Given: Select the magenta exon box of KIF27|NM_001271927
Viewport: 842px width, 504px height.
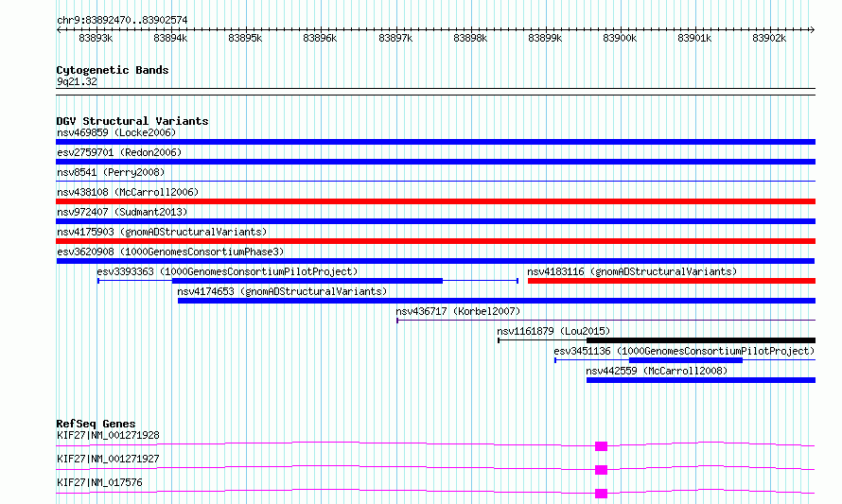Looking at the screenshot, I should pos(601,470).
